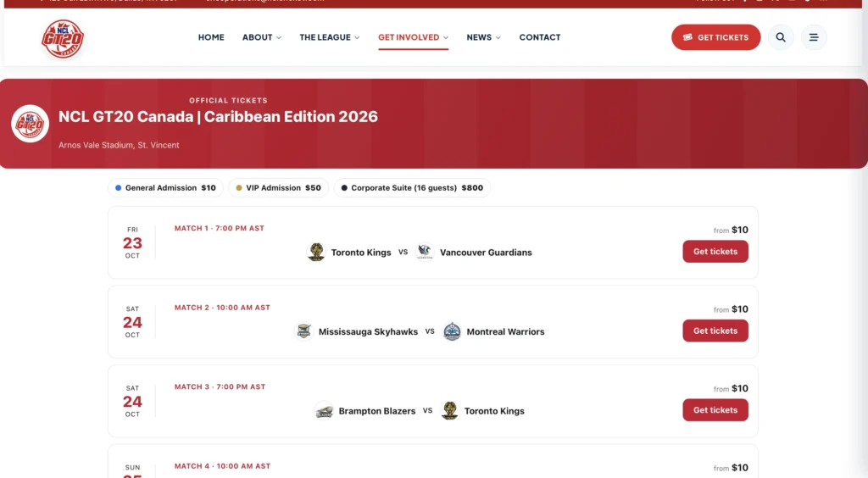Click the 'OFFICIAL TICKETS' heading label

pos(228,100)
